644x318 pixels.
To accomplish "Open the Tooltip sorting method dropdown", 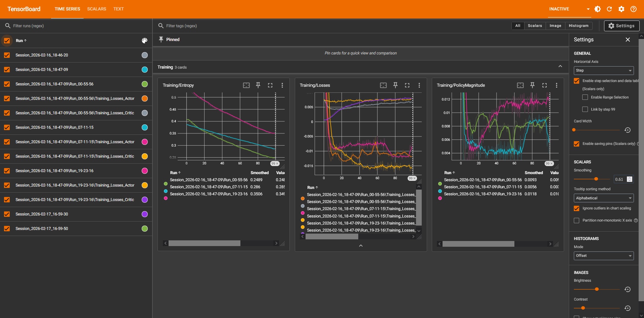I will click(603, 198).
